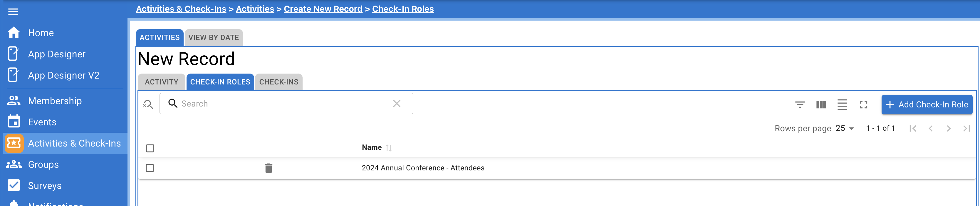
Task: Follow the Create New Record breadcrumb link
Action: (x=323, y=8)
